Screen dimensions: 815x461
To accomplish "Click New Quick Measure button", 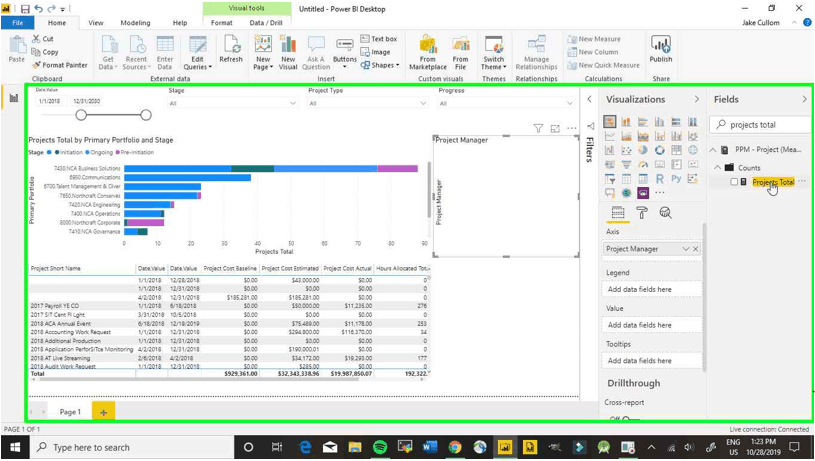I will click(x=603, y=65).
